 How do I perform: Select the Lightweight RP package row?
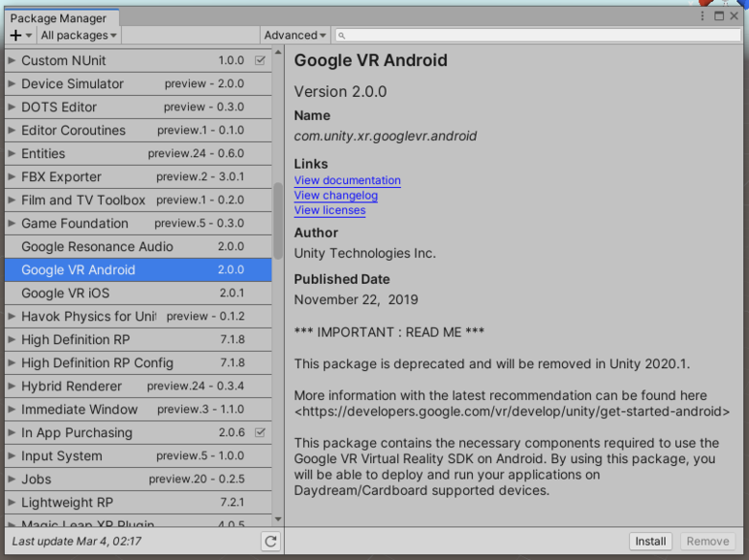138,502
